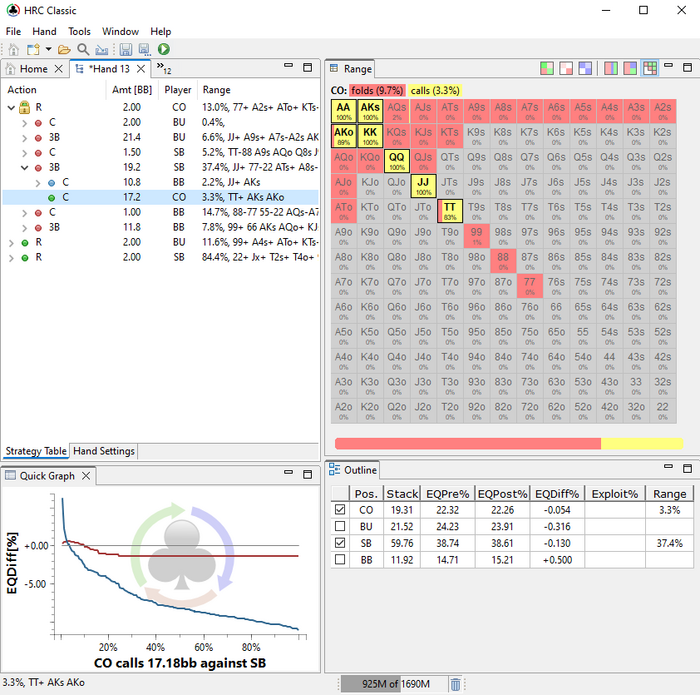700x695 pixels.
Task: Check the BU row checkbox in Outline
Action: 339,526
